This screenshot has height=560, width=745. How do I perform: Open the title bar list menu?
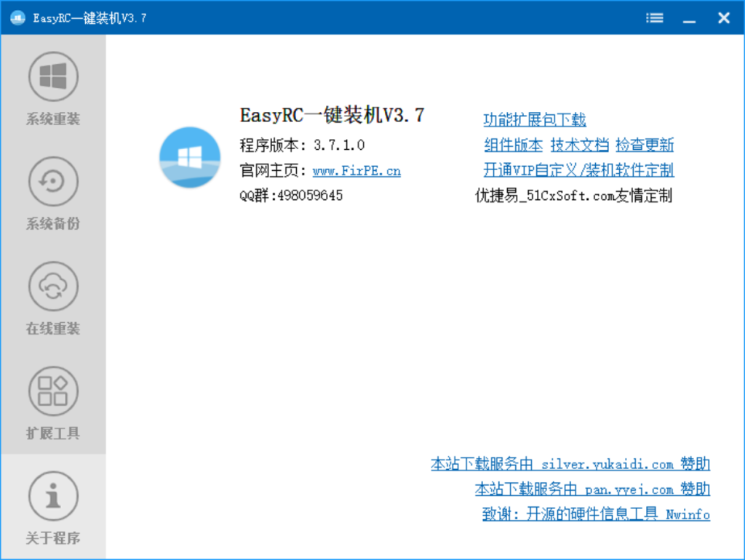coord(654,17)
